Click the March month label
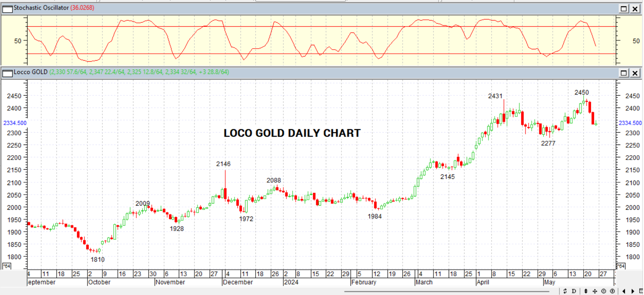This screenshot has height=295, width=644. coord(424,282)
